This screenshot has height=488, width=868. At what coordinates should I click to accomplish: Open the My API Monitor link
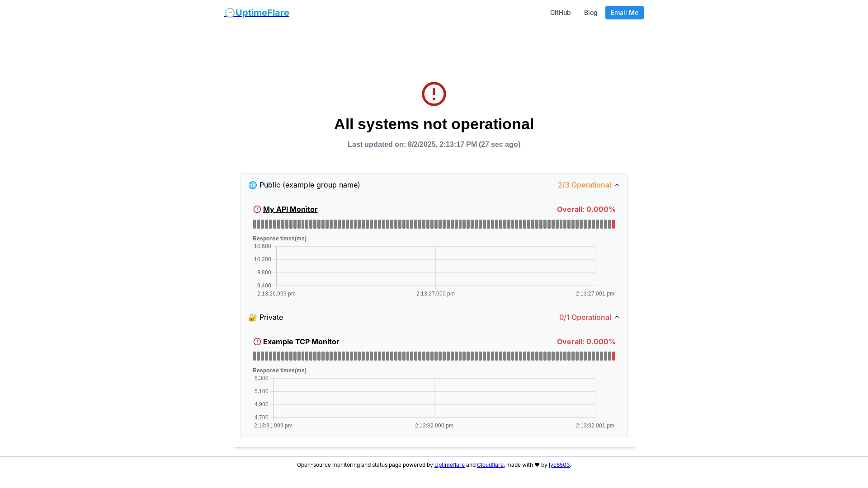(x=290, y=209)
